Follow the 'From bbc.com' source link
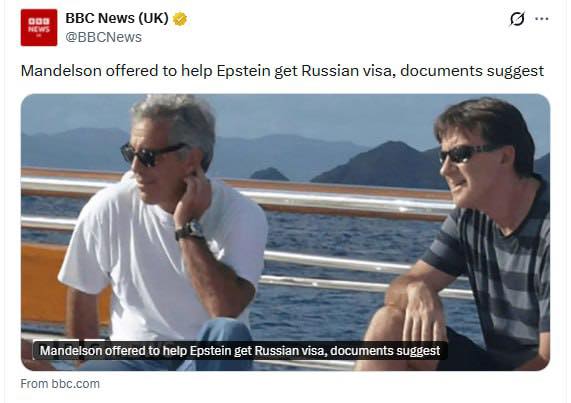The width and height of the screenshot is (571, 403). pyautogui.click(x=60, y=384)
